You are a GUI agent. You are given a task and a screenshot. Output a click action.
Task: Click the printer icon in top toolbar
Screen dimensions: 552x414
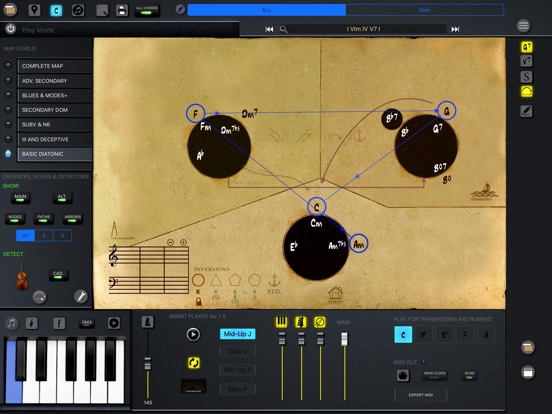(x=122, y=10)
